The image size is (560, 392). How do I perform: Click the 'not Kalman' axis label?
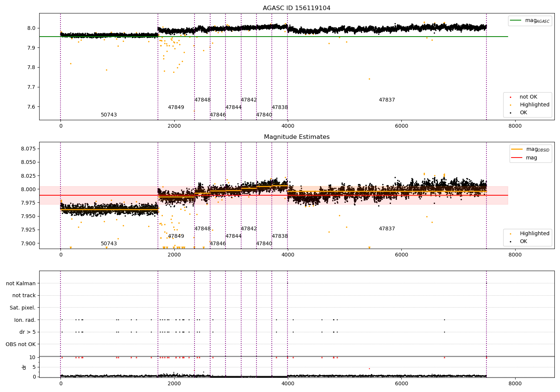point(21,283)
